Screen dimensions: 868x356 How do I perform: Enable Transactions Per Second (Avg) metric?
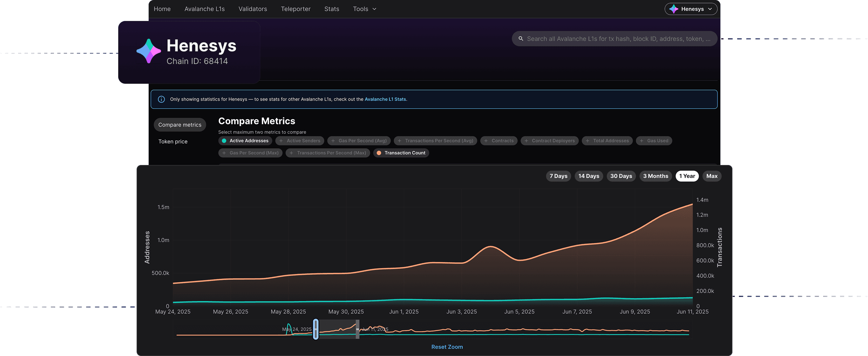(x=435, y=141)
